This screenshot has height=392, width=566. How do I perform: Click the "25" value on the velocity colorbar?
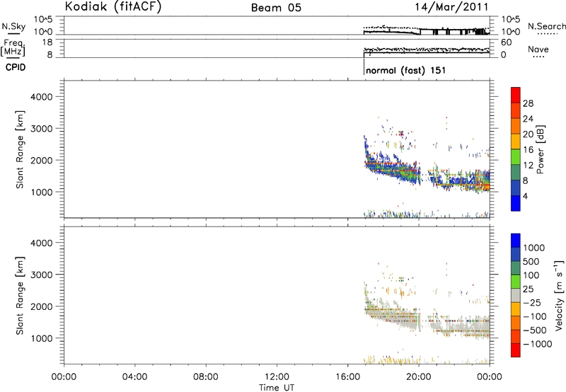pyautogui.click(x=528, y=289)
